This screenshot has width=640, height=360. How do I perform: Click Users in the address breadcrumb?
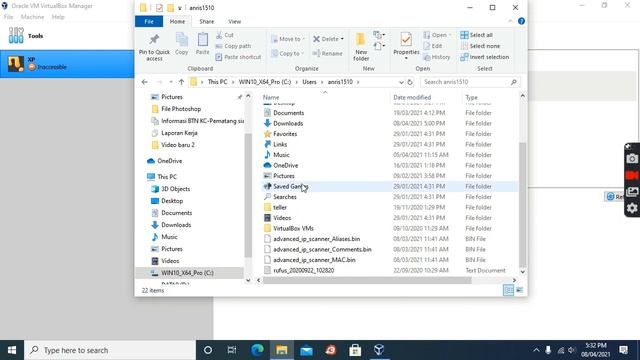[309, 82]
